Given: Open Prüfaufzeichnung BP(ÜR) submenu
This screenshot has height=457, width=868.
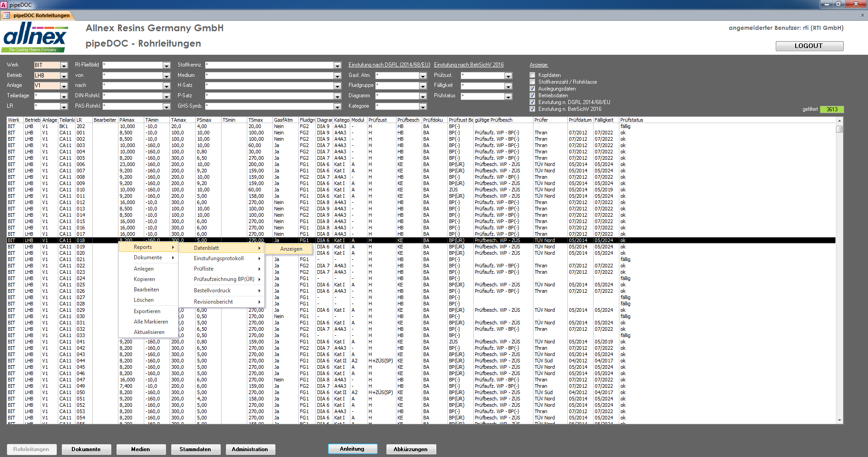Looking at the screenshot, I should pos(221,279).
